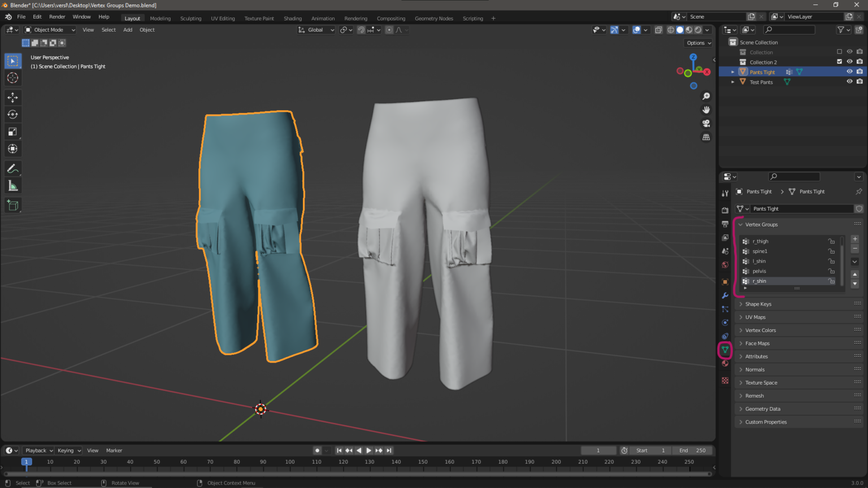
Task: Open the Render menu
Action: point(57,17)
